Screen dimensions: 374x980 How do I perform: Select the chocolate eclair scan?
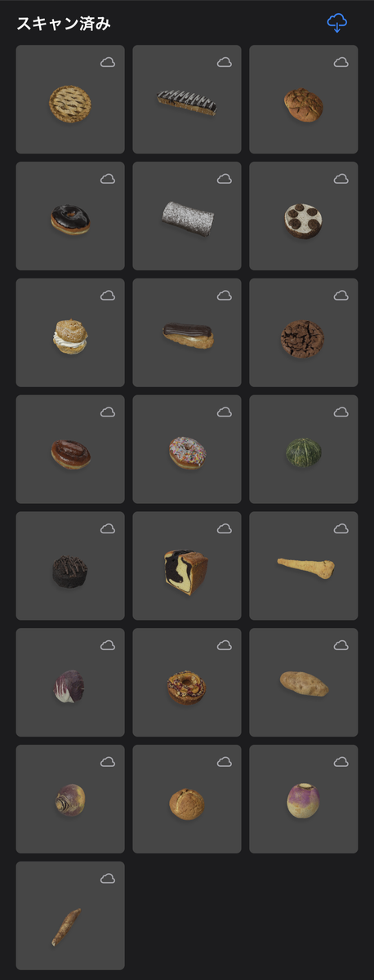pyautogui.click(x=187, y=333)
